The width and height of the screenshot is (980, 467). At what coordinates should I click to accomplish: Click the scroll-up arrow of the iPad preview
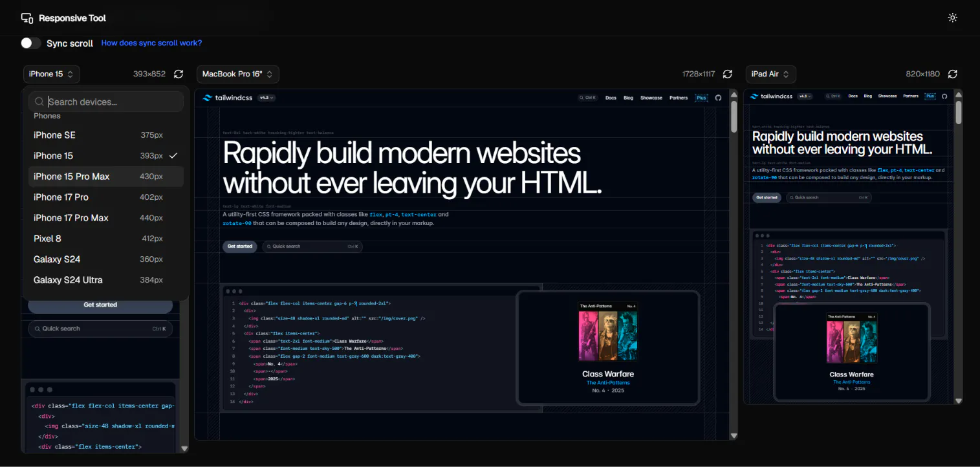click(x=959, y=94)
